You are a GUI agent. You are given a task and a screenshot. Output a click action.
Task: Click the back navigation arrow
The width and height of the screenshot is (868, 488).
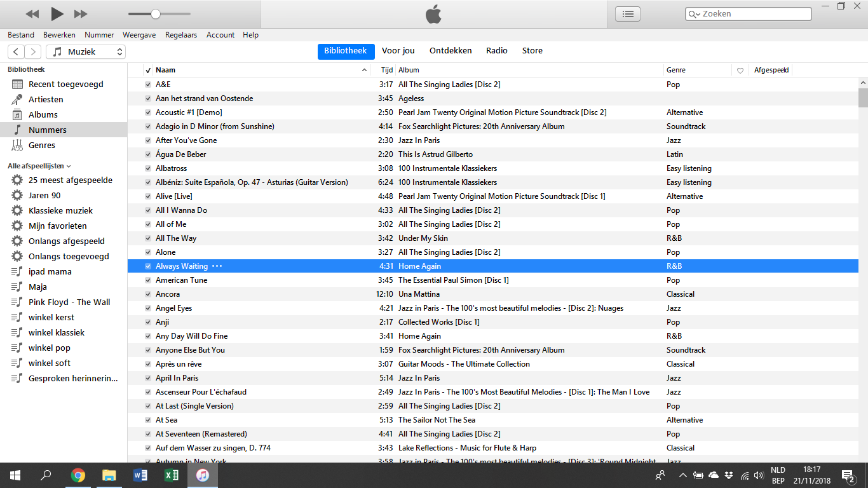[16, 51]
